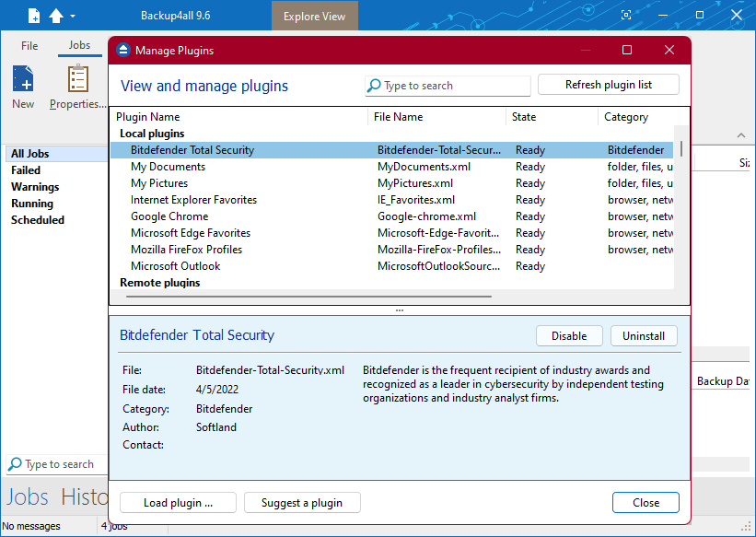This screenshot has height=537, width=756.
Task: Switch to the Jobs ribbon tab
Action: coord(79,45)
